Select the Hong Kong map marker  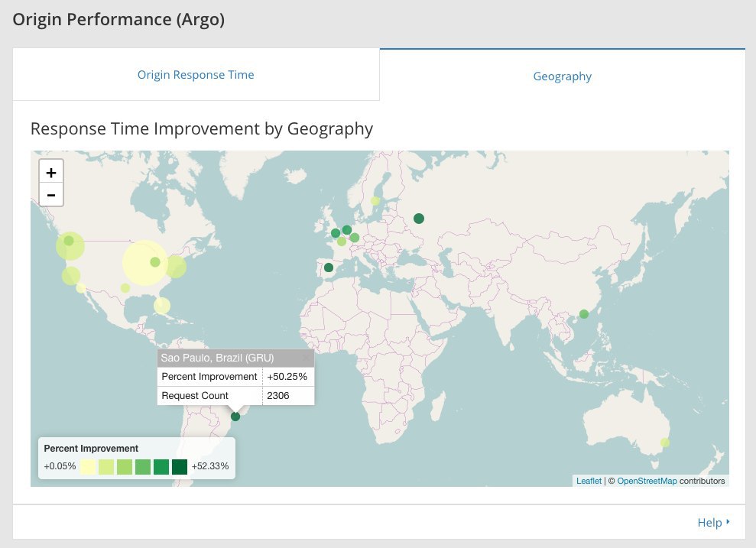pyautogui.click(x=584, y=314)
